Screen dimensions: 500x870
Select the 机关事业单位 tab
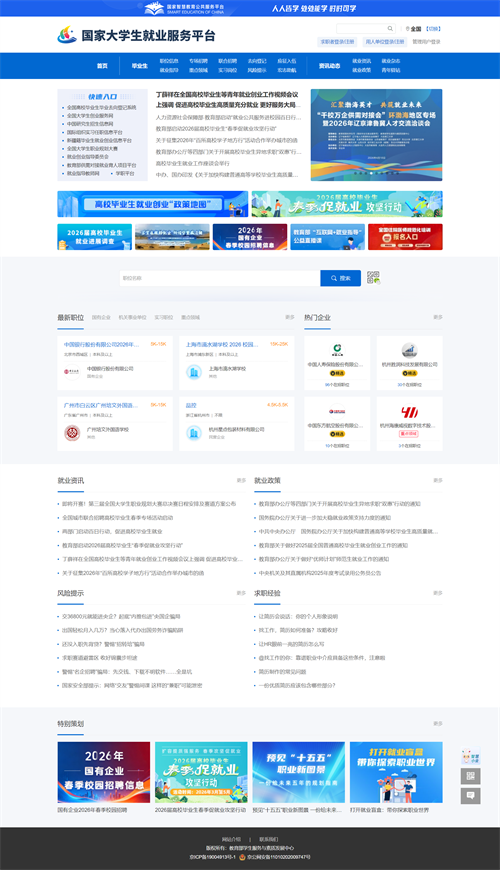coord(132,317)
